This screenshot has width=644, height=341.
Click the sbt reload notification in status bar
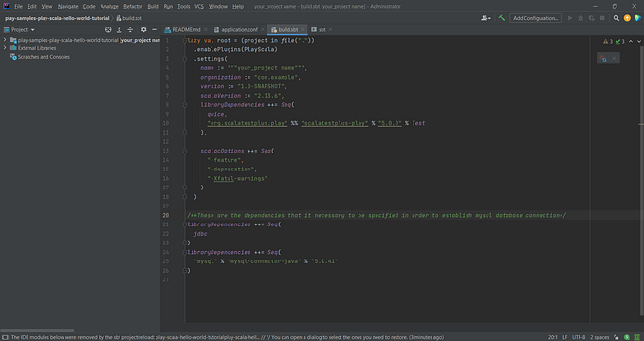pyautogui.click(x=227, y=337)
